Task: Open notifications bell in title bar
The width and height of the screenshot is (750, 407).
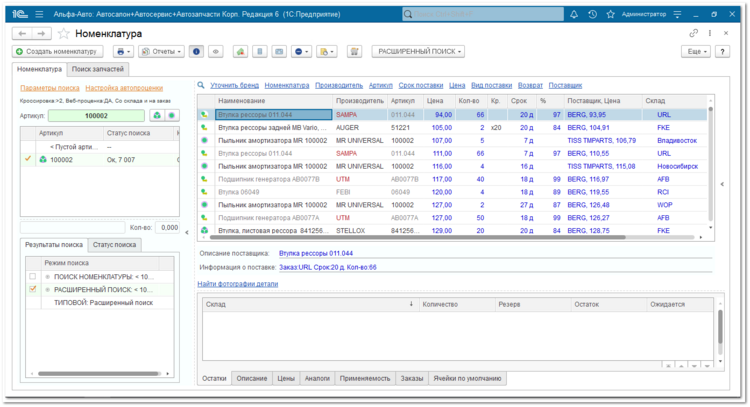Action: 574,14
